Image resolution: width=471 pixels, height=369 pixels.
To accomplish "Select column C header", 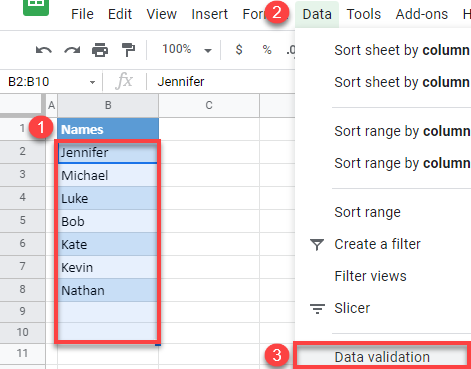I will [209, 105].
